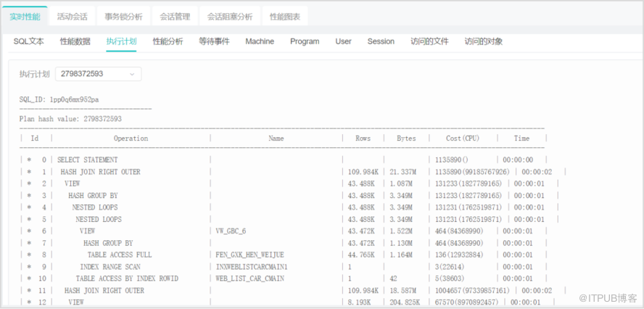Screen dimensions: 644x309
Task: Click the VW_GBC_6 name in plan
Action: tap(231, 230)
